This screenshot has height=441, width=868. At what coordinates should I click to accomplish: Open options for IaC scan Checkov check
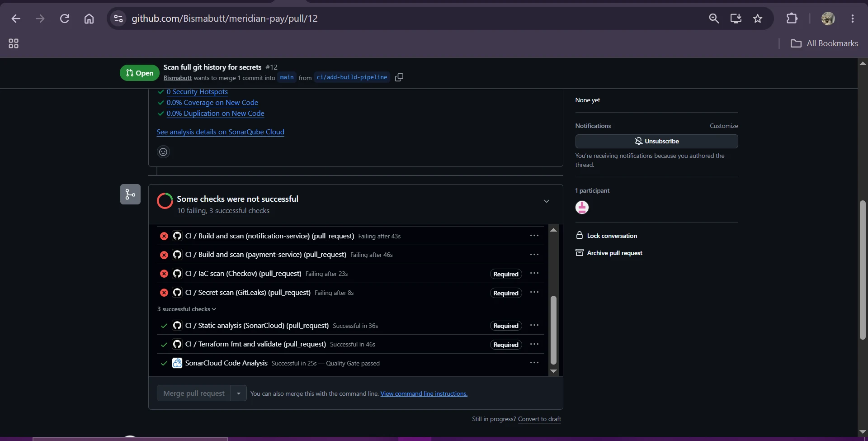(534, 274)
